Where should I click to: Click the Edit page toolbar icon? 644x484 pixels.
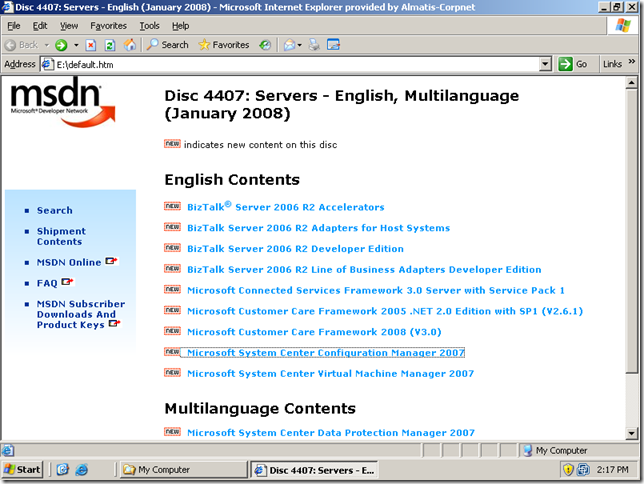[333, 44]
